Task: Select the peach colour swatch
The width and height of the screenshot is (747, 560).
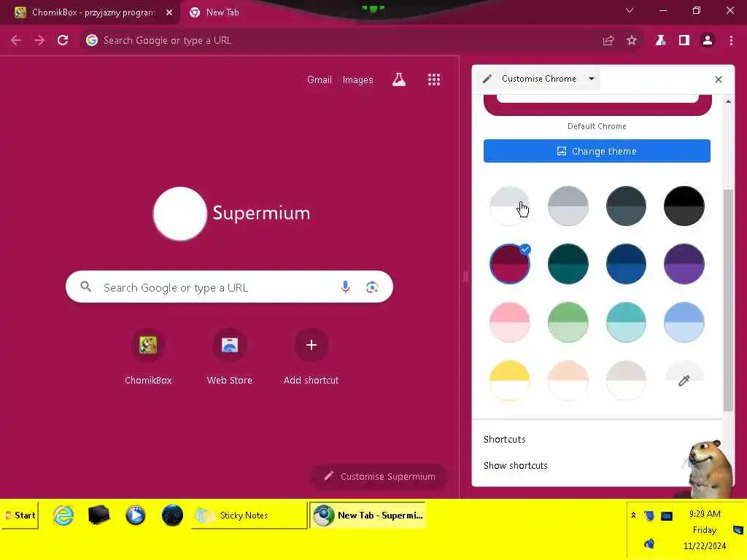Action: coord(568,381)
